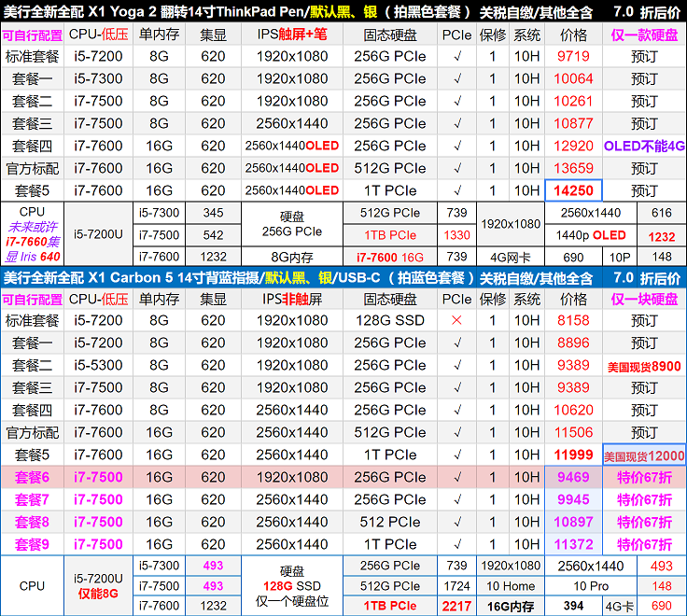This screenshot has width=687, height=616.
Task: Click the '8G内存' cell
Action: click(292, 257)
